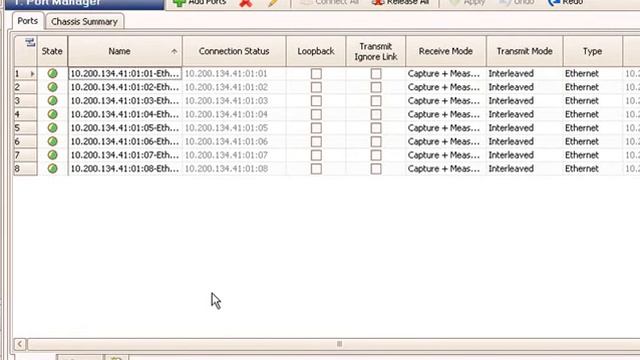Select row header number 8
This screenshot has width=640, height=360.
pyautogui.click(x=25, y=169)
